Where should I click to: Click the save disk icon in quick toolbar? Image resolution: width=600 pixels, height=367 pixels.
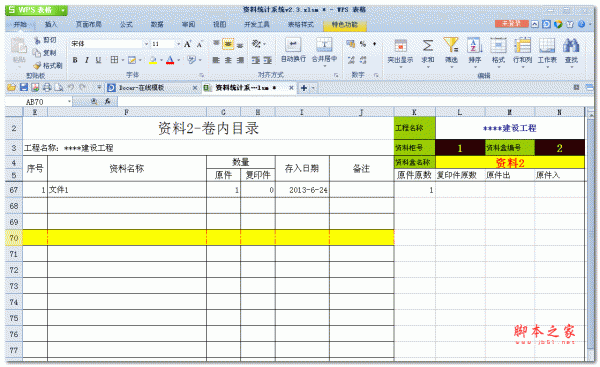coord(24,88)
